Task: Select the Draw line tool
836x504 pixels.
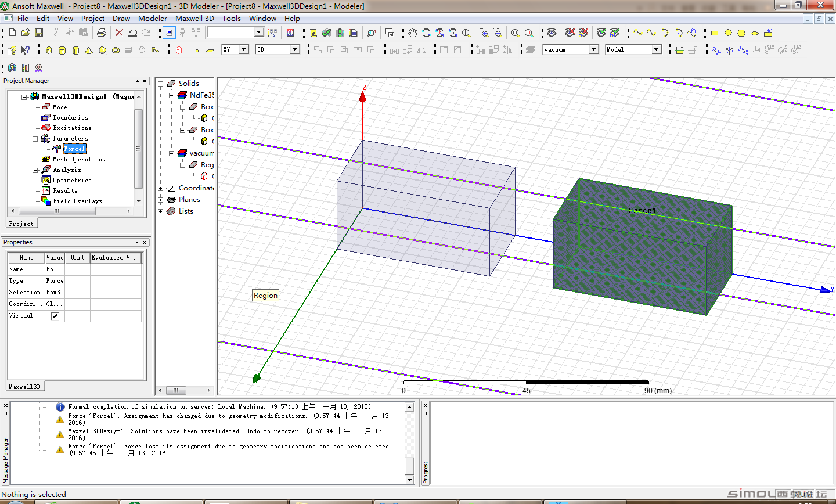Action: point(638,33)
